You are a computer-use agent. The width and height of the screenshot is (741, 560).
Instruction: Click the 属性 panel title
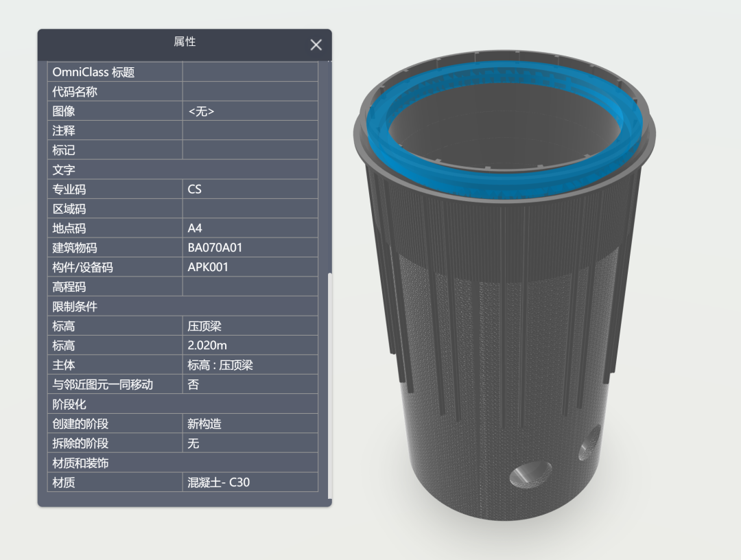click(185, 42)
